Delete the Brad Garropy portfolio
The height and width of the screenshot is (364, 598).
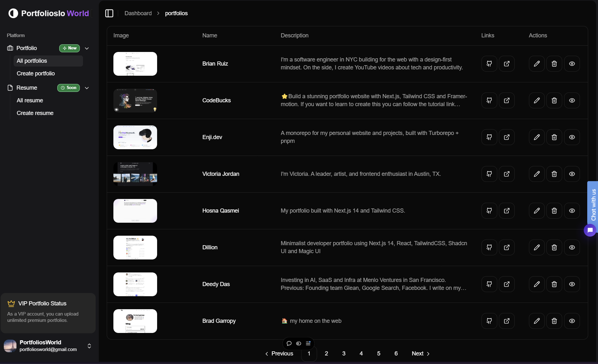tap(554, 321)
